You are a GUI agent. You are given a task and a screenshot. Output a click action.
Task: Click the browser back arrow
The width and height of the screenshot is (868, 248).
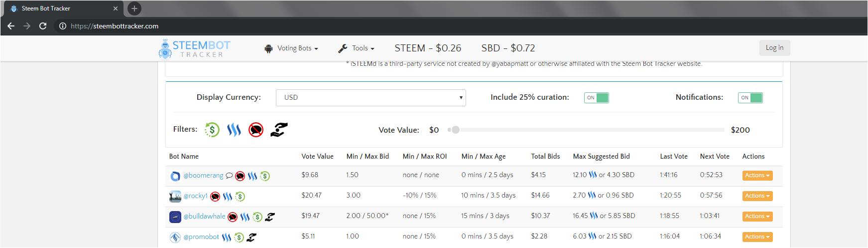coord(11,26)
